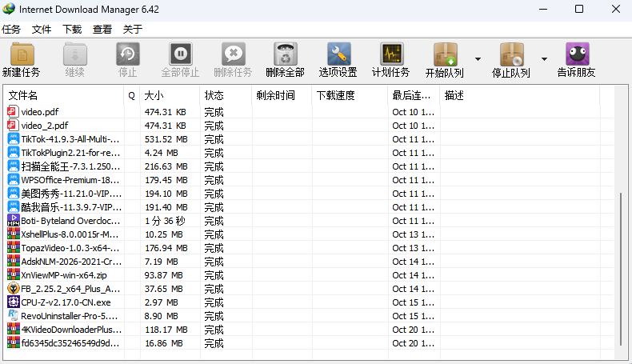The height and width of the screenshot is (364, 632).
Task: Open the 下载 menu
Action: [x=72, y=30]
